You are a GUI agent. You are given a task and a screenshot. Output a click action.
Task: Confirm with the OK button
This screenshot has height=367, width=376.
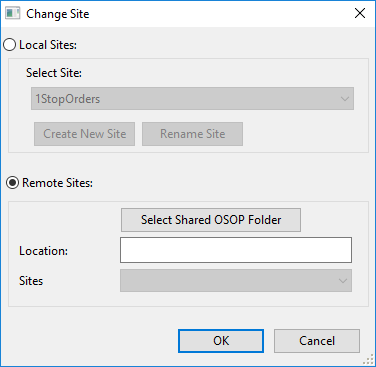tap(221, 341)
